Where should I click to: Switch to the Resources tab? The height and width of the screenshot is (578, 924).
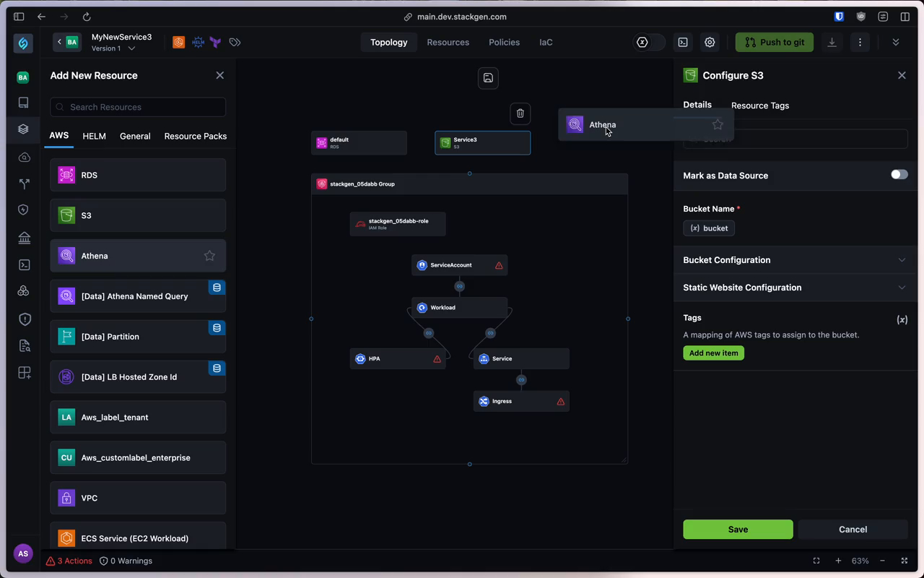coord(448,42)
